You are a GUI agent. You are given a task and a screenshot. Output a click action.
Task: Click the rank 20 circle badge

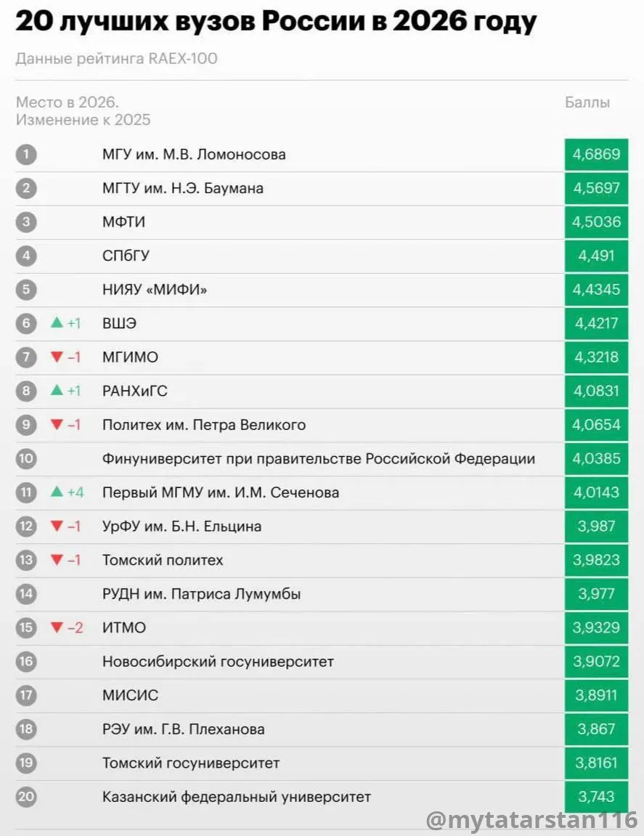26,797
